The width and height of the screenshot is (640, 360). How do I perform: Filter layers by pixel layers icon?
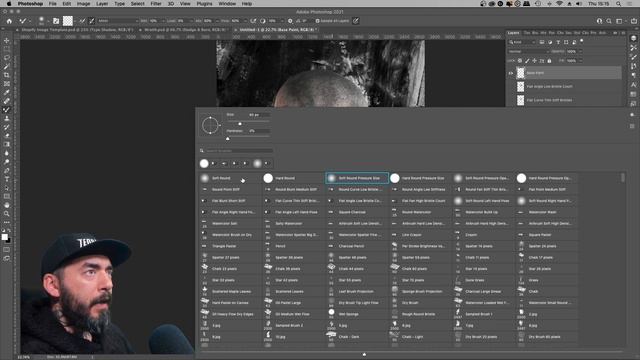coord(542,42)
